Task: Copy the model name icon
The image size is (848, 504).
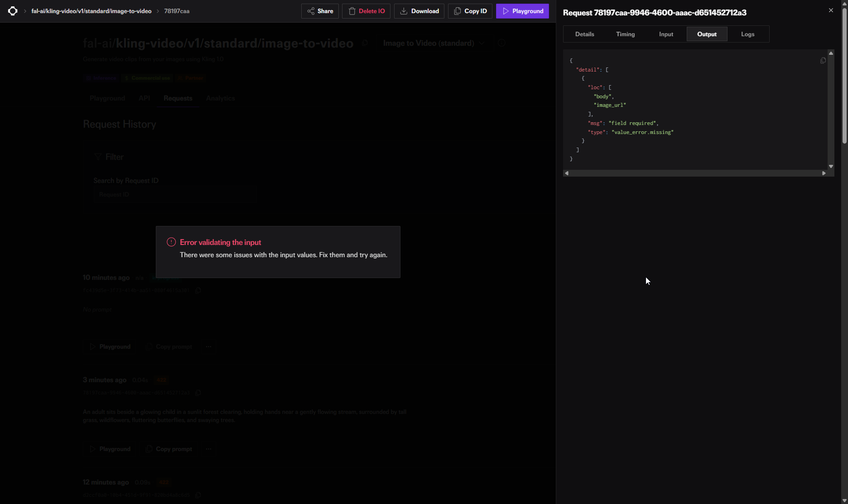Action: tap(365, 43)
